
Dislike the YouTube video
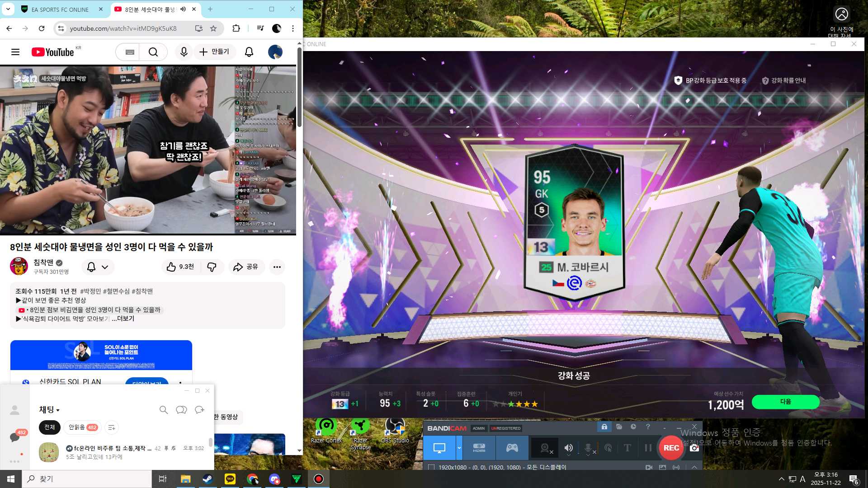[x=212, y=267]
